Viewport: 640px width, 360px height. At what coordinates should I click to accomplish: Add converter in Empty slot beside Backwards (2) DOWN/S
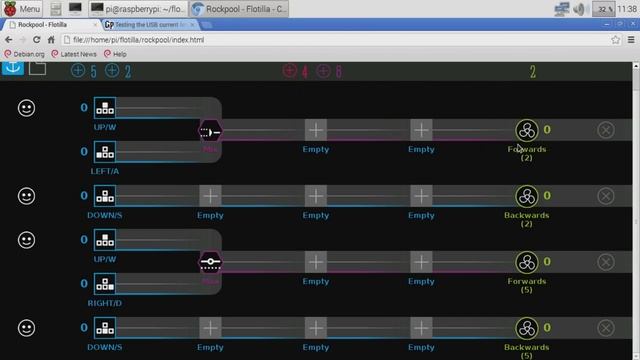(211, 196)
